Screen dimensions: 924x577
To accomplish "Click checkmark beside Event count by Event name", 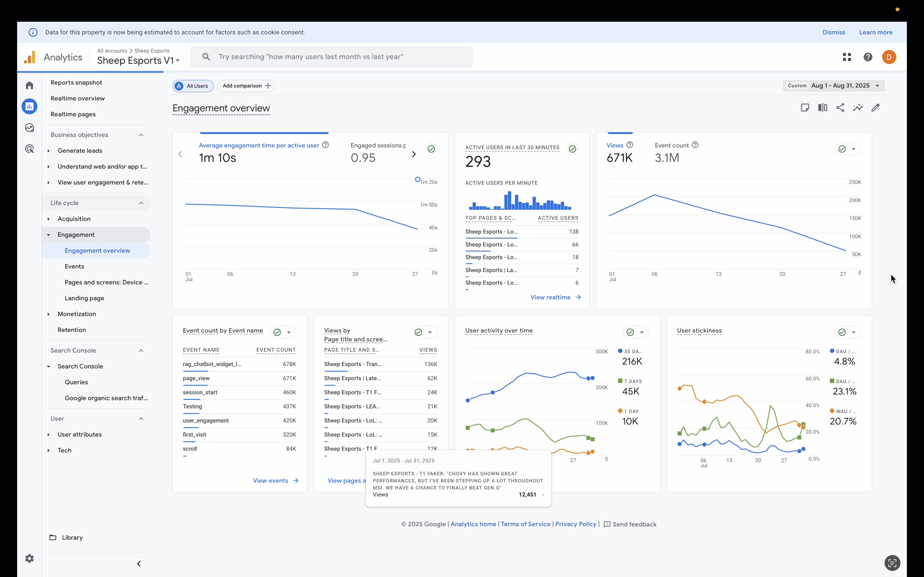I will click(277, 332).
